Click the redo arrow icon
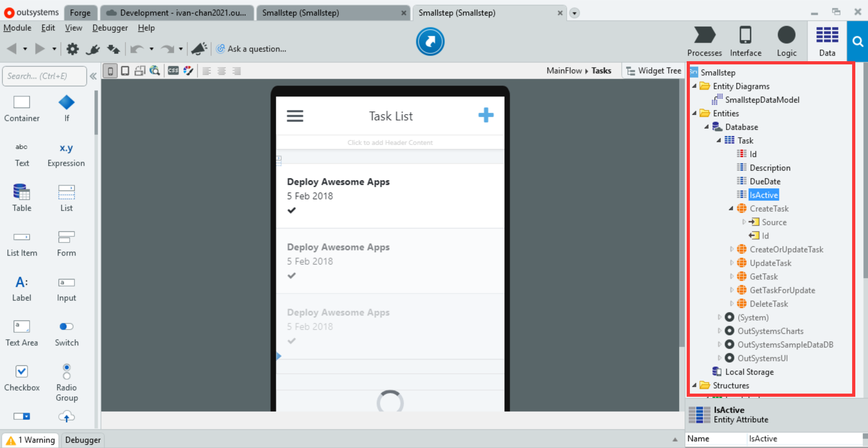The width and height of the screenshot is (868, 448). click(x=167, y=49)
